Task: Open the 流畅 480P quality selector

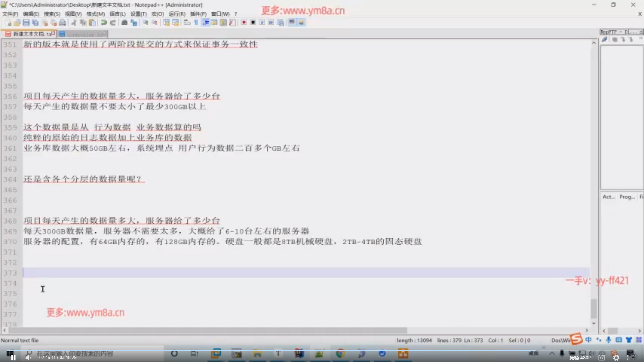Action: pos(580,358)
